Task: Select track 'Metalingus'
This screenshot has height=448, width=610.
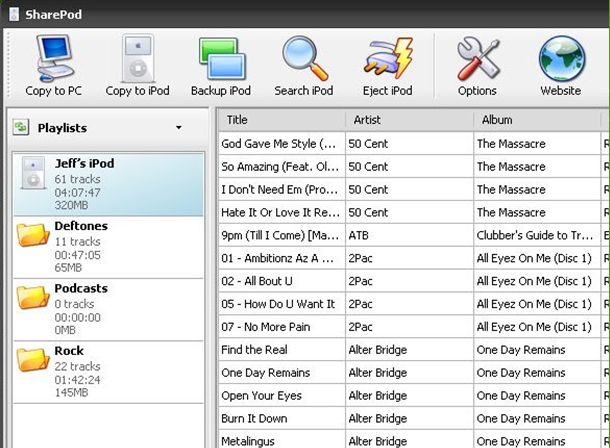Action: (282, 441)
